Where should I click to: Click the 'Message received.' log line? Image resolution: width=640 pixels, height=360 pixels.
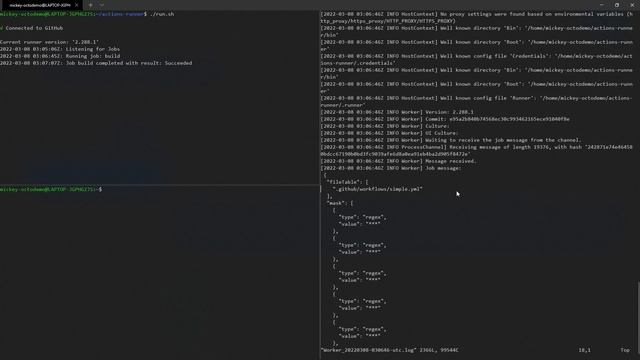pos(398,161)
